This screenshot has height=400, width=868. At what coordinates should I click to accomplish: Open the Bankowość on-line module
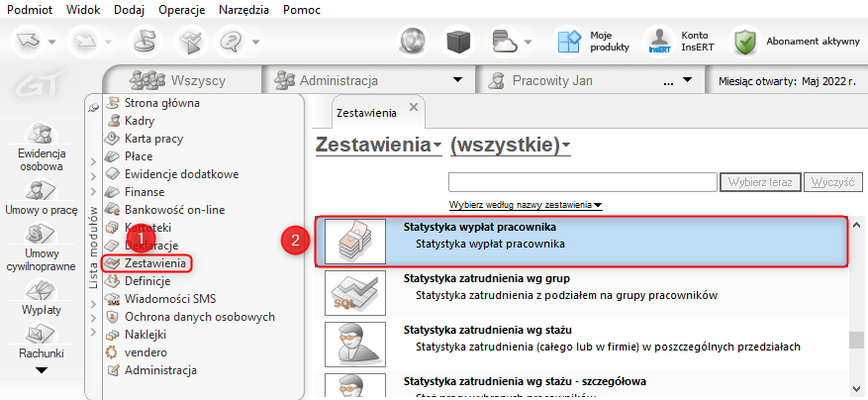(165, 210)
